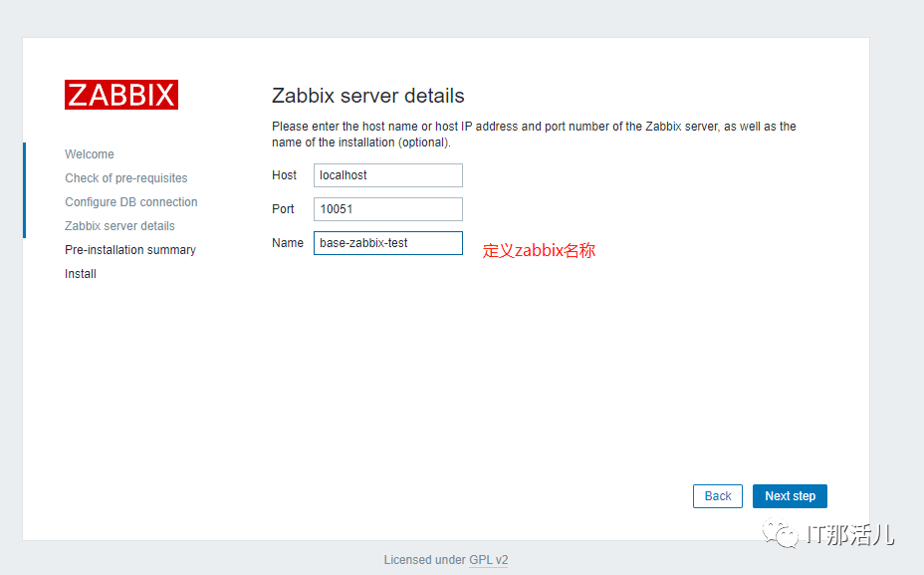924x575 pixels.
Task: Click the ZABBIX logo
Action: click(121, 95)
